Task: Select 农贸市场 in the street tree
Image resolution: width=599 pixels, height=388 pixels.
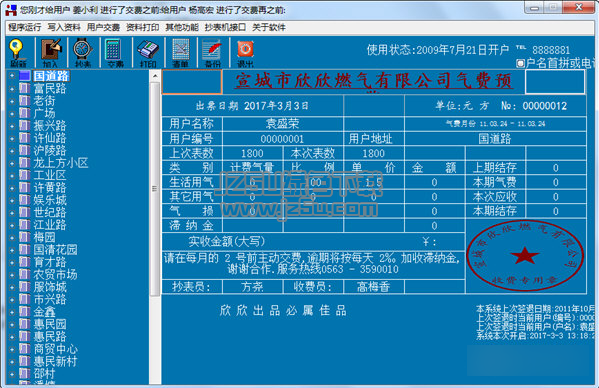Action: pos(55,275)
